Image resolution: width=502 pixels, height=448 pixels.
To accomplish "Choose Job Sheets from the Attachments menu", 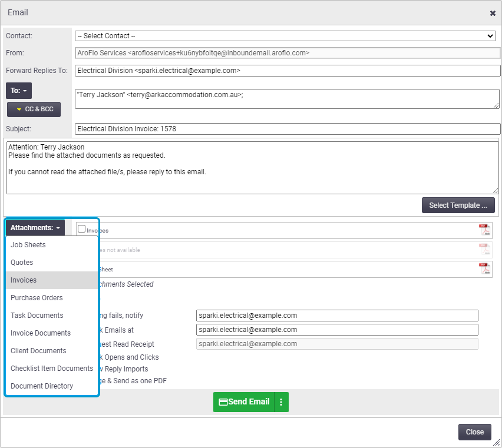I will pyautogui.click(x=52, y=245).
